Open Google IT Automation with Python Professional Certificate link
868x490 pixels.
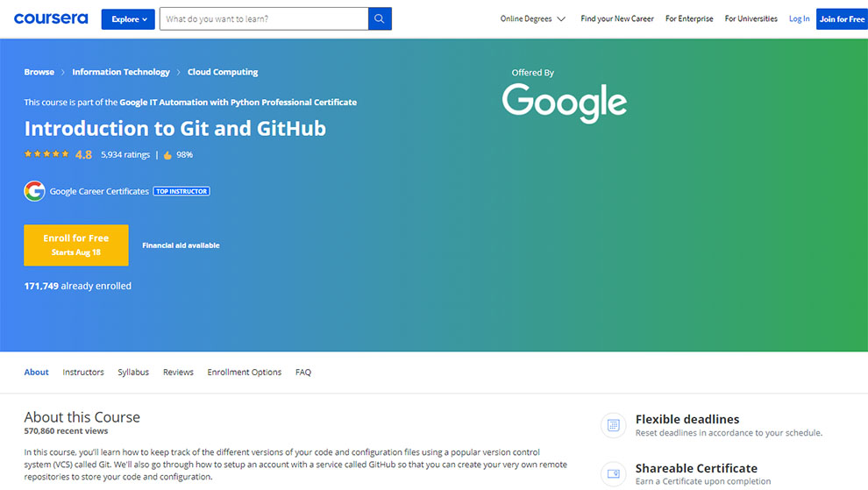tap(238, 102)
